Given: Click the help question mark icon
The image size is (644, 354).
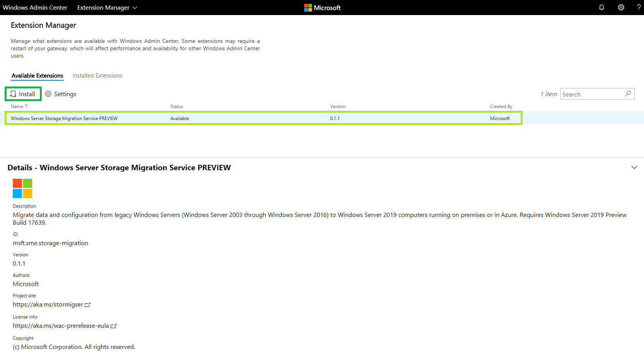Looking at the screenshot, I should 639,7.
